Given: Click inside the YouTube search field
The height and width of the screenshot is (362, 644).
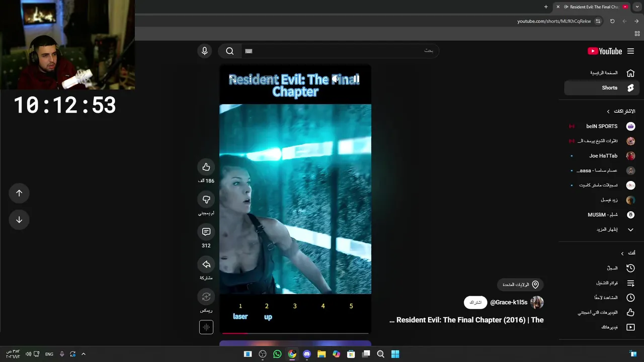Looking at the screenshot, I should pyautogui.click(x=340, y=51).
